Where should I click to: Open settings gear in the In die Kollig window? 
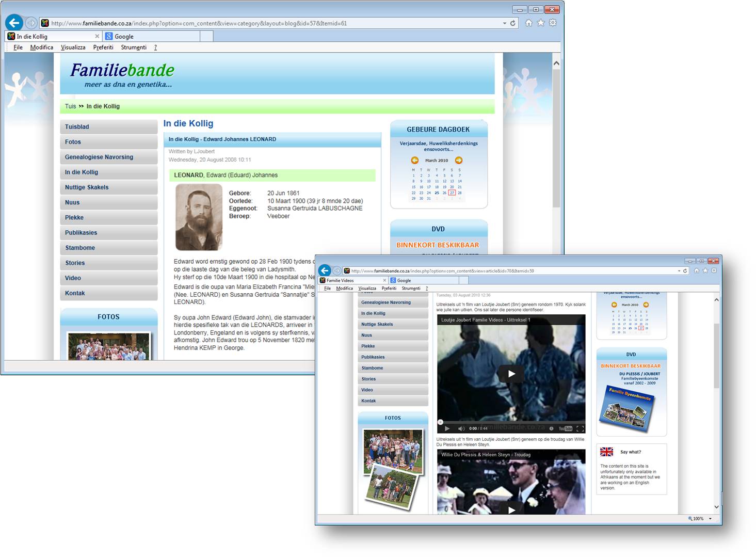553,23
